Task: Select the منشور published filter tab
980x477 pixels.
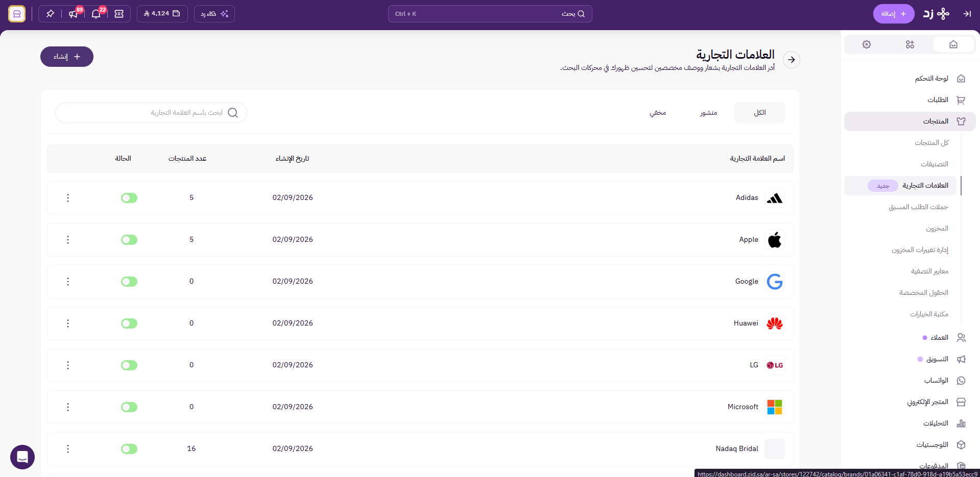Action: click(x=709, y=113)
